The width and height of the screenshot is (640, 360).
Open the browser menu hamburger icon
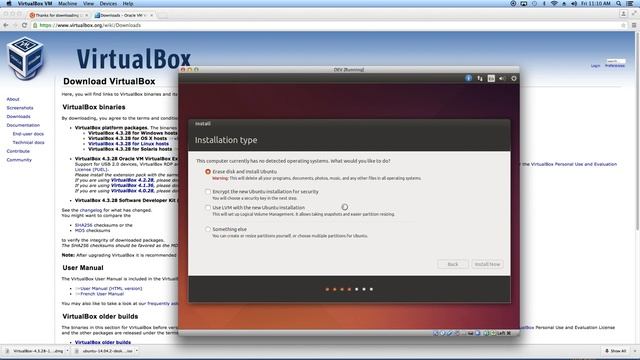coord(634,25)
